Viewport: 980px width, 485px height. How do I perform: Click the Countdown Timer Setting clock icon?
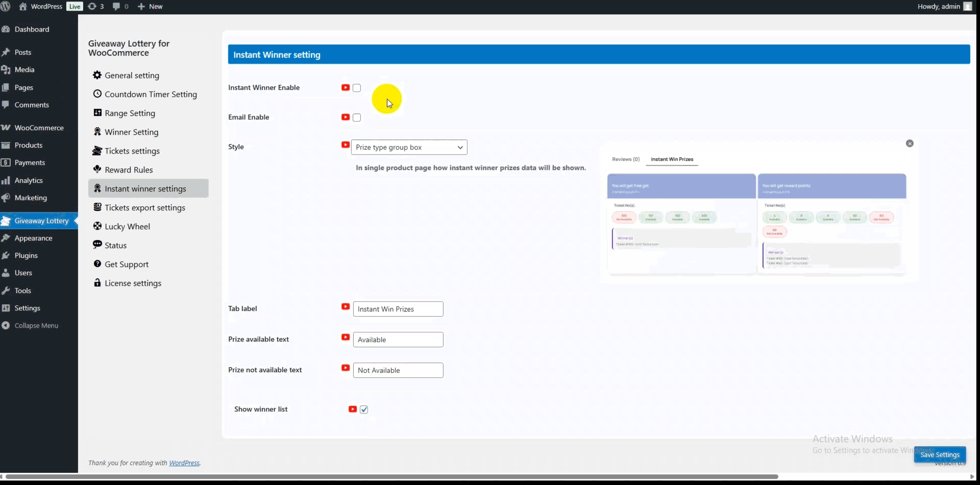tap(97, 94)
